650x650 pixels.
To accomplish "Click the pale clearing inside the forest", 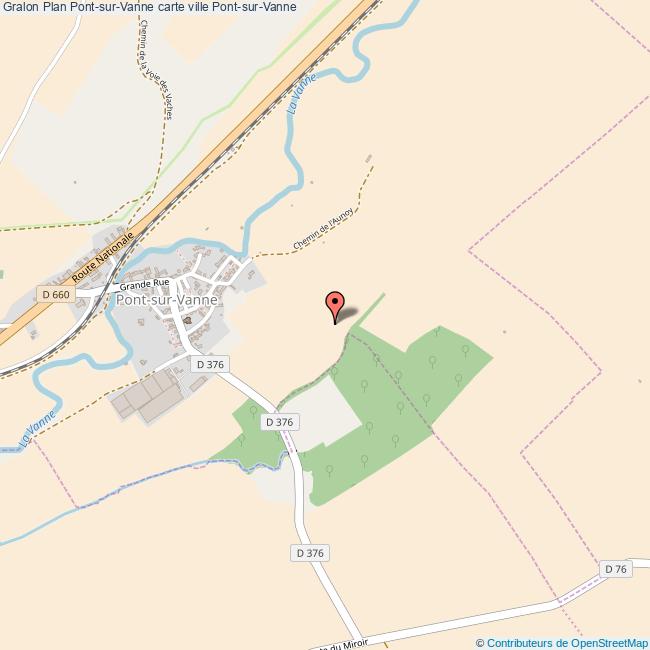I will (x=323, y=415).
